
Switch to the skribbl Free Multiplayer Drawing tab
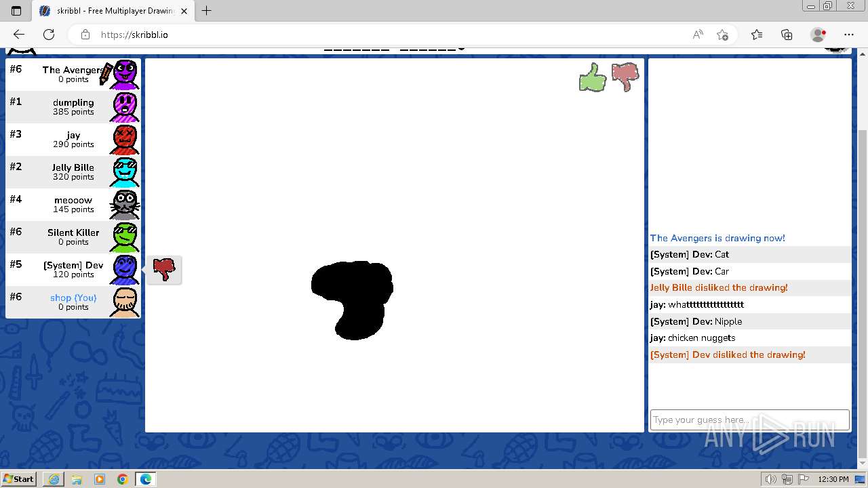113,11
